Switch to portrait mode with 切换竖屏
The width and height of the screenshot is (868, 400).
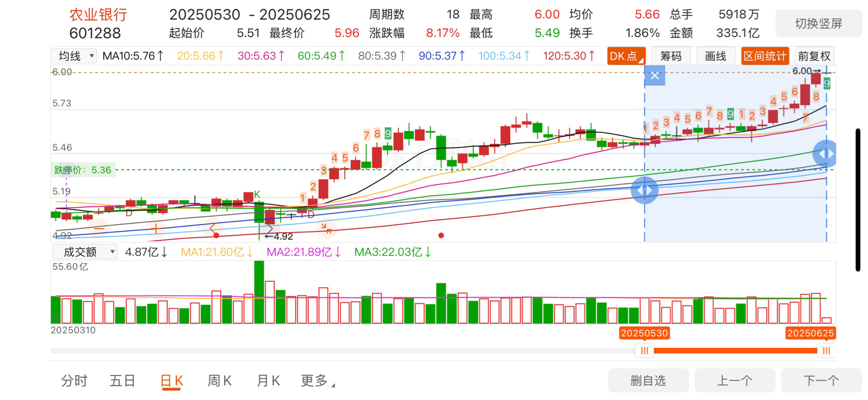pos(818,23)
